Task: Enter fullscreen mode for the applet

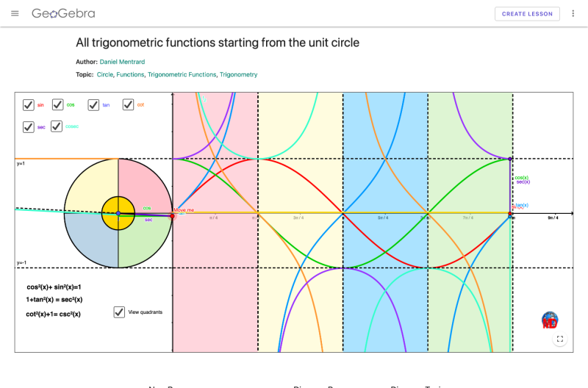Action: (560, 339)
